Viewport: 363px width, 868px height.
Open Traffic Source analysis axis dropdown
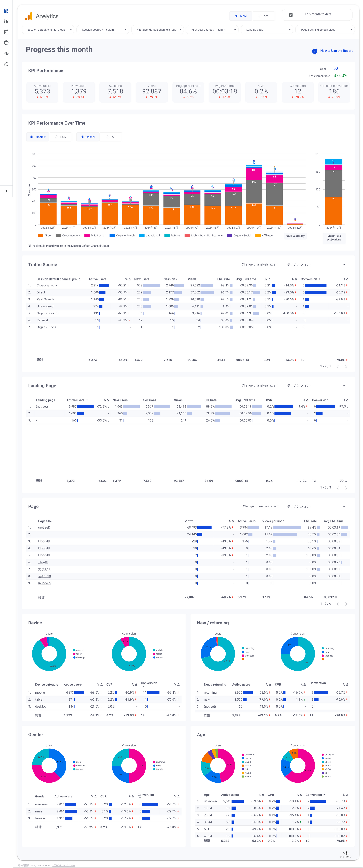point(315,264)
